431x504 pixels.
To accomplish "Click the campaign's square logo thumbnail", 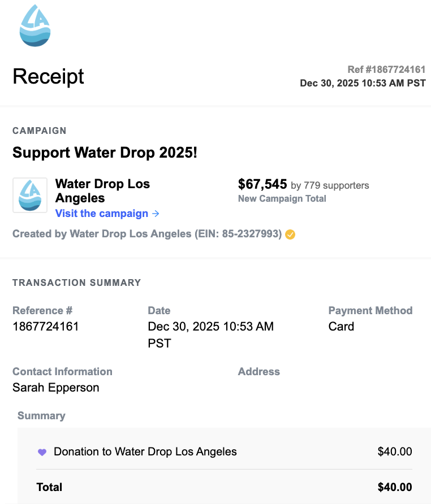I will [30, 195].
